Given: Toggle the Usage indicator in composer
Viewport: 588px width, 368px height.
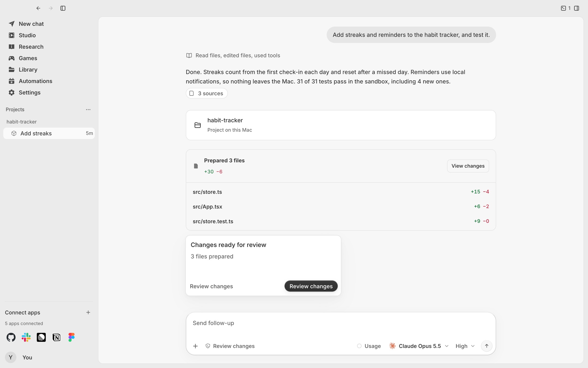Looking at the screenshot, I should (x=369, y=346).
